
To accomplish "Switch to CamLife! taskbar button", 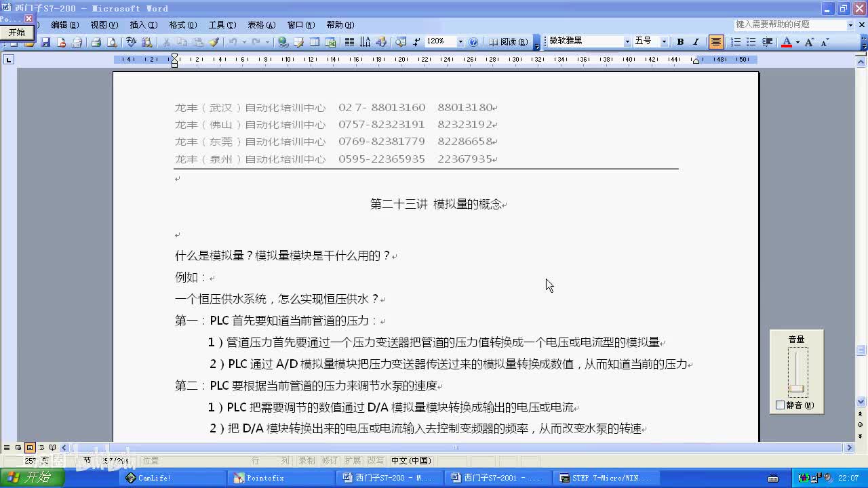I will coord(174,478).
